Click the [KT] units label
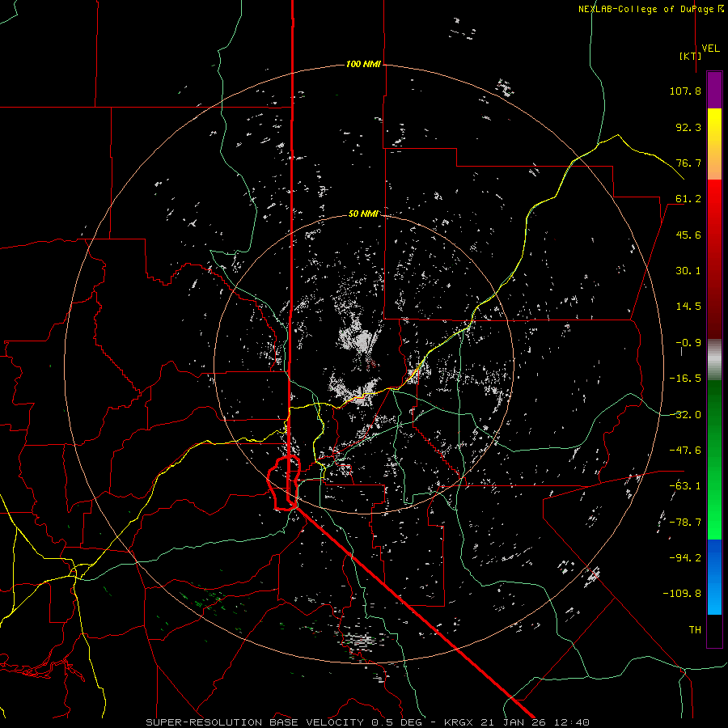The height and width of the screenshot is (728, 728). (690, 56)
